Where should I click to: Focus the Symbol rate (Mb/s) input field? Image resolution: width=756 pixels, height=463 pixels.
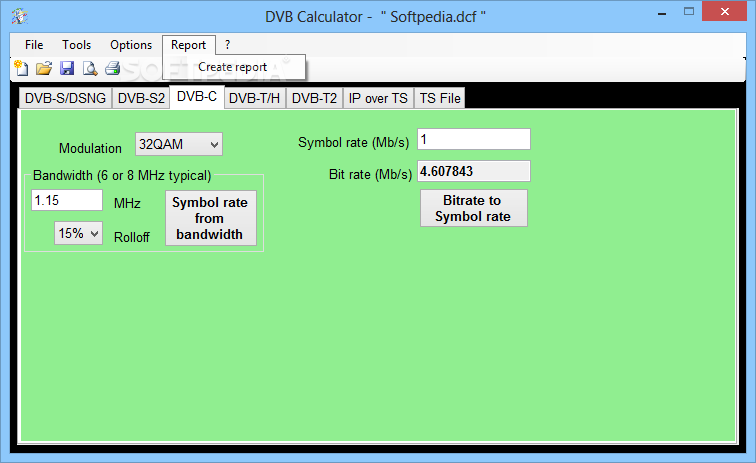click(473, 139)
